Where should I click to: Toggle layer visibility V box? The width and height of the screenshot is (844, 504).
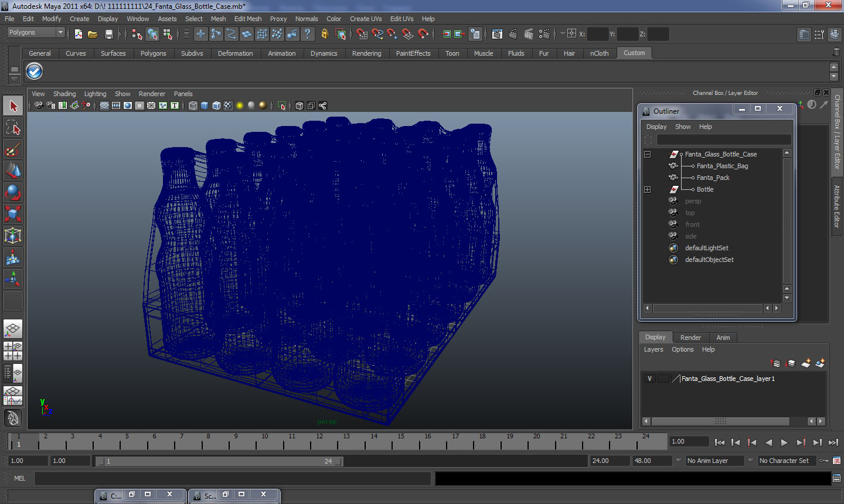pyautogui.click(x=649, y=379)
